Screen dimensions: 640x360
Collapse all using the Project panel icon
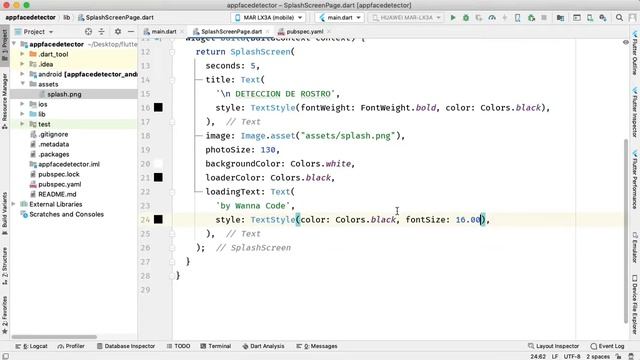pyautogui.click(x=102, y=31)
